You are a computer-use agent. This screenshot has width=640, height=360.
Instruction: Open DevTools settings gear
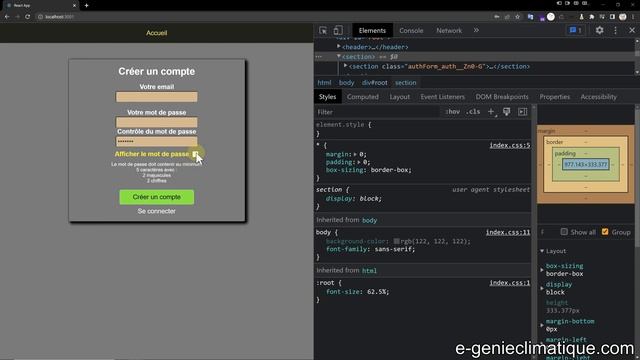tap(599, 30)
